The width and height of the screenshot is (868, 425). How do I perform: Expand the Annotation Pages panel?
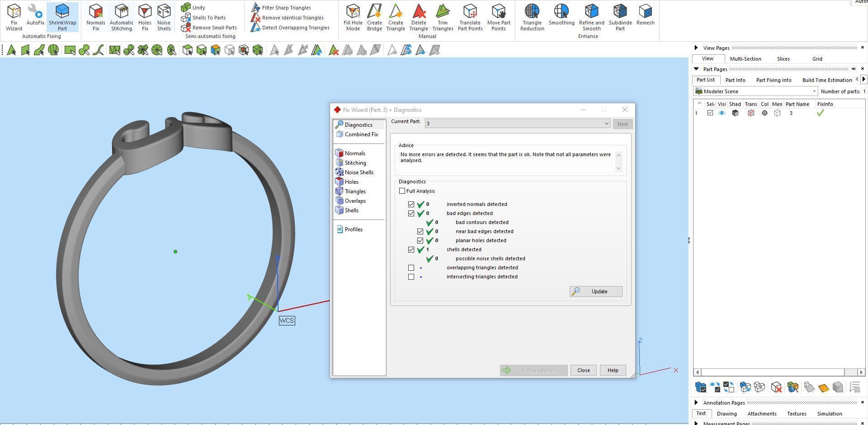(696, 402)
